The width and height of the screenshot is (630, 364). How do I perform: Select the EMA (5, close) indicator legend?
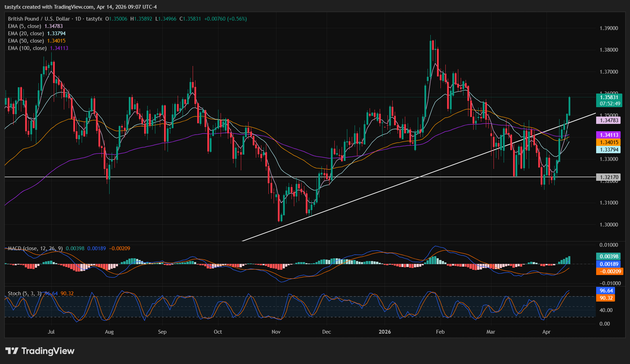tap(24, 26)
